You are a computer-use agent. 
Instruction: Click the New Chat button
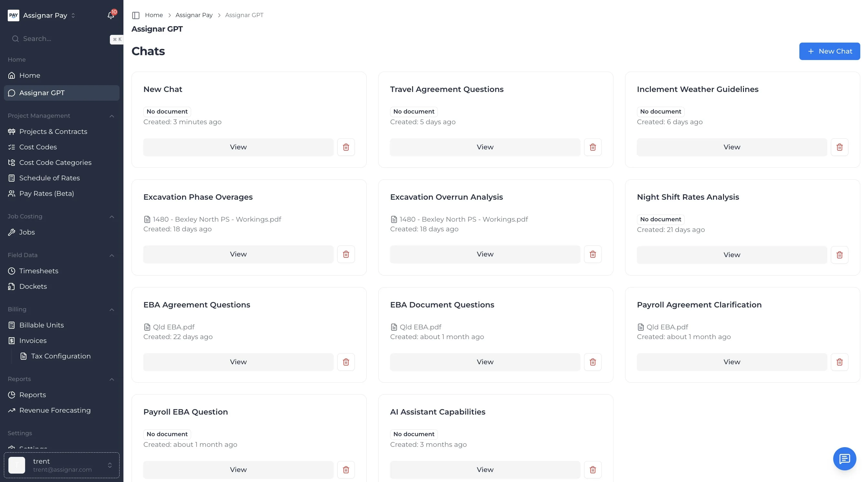click(x=829, y=51)
